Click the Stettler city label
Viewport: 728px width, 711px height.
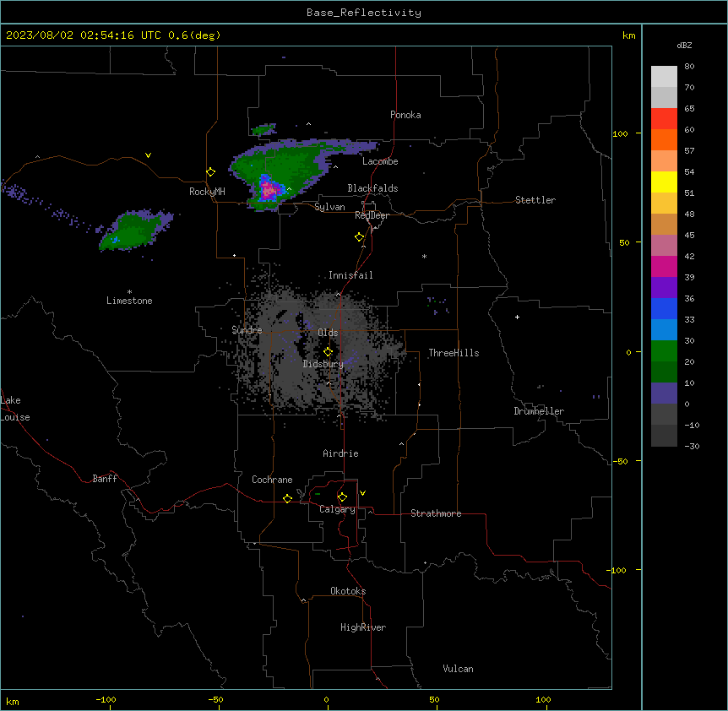535,200
